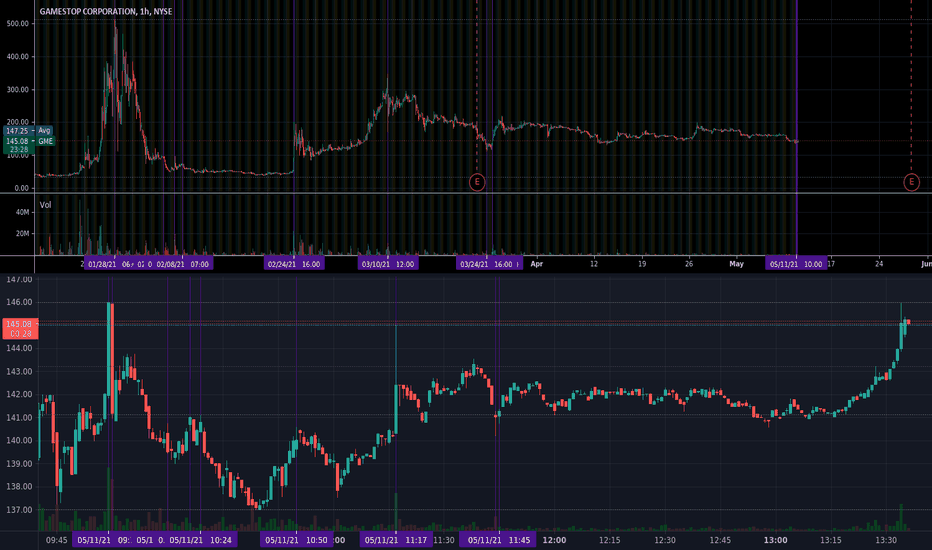Select the 05/11/21 10:24 time marker
This screenshot has width=932, height=550.
(x=201, y=540)
